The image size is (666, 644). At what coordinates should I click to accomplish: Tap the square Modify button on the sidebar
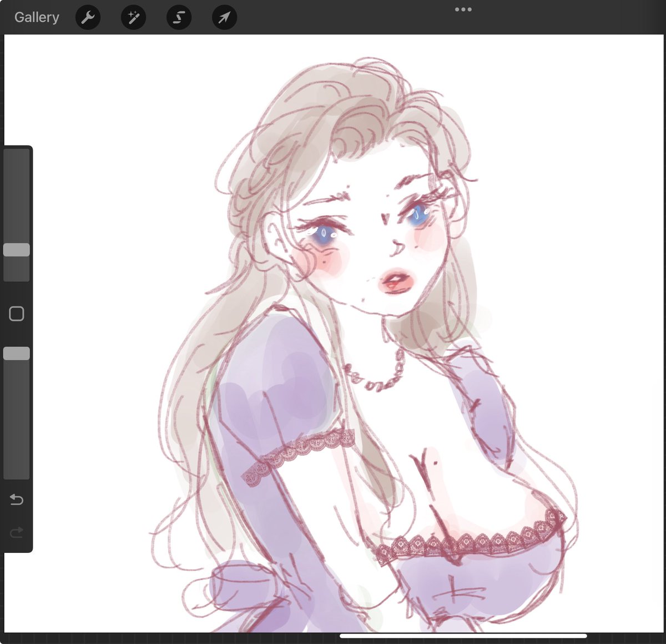16,314
